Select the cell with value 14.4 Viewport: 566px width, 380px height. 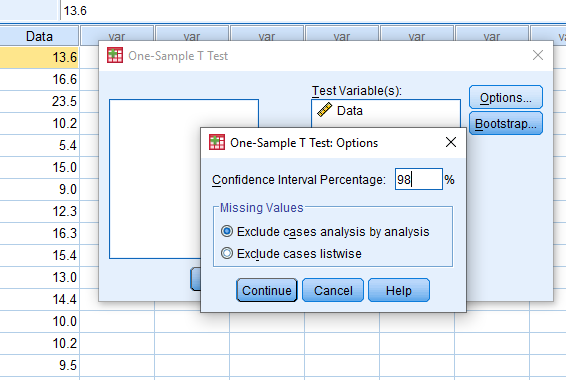point(39,299)
